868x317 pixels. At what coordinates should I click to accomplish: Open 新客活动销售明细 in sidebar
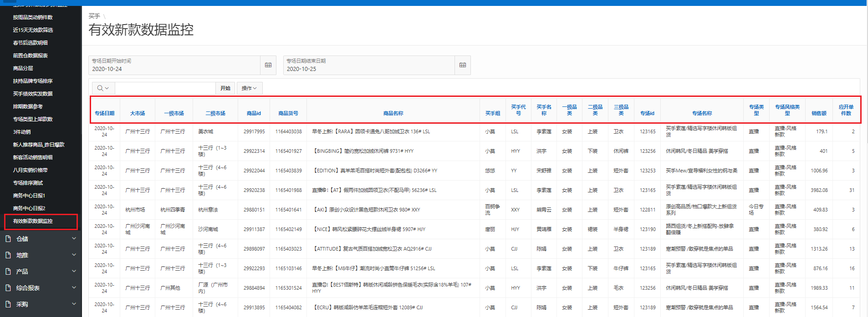click(33, 157)
